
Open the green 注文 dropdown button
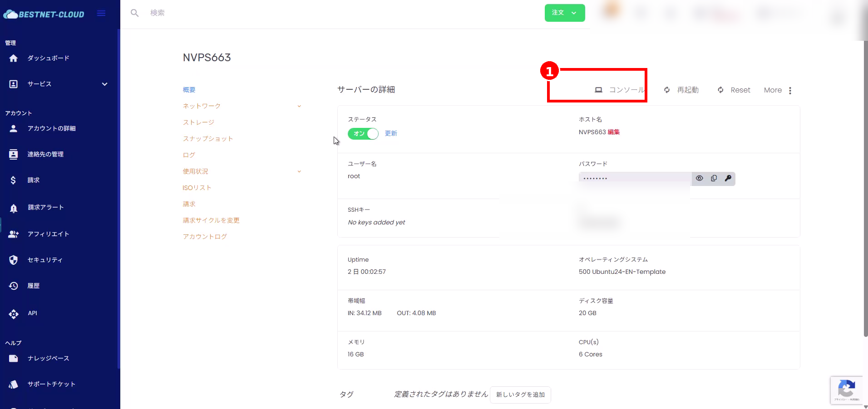click(564, 13)
